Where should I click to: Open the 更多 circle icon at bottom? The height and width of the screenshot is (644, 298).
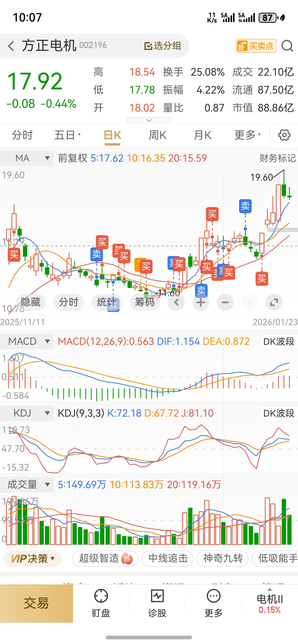click(x=214, y=596)
